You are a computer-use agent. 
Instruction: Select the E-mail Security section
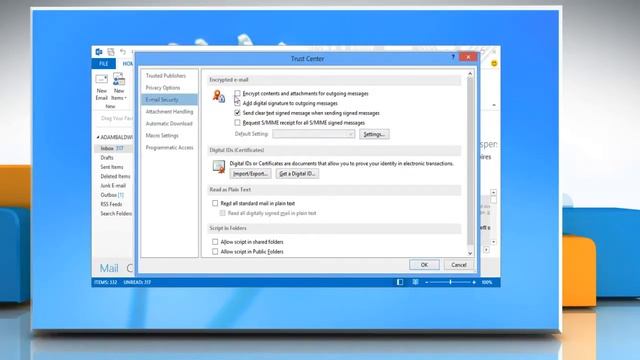pos(169,100)
